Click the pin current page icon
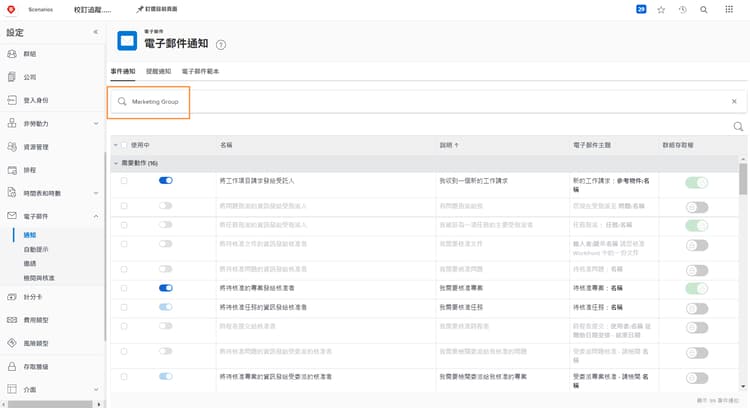 click(x=140, y=9)
